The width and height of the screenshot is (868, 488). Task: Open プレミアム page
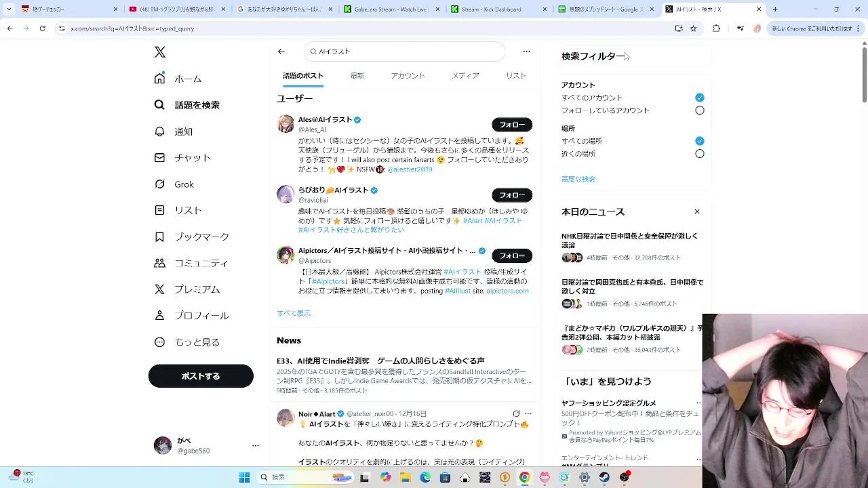point(187,289)
